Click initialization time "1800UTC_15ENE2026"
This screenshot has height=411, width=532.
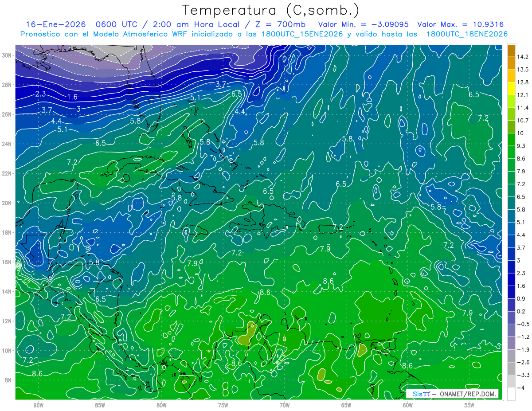(x=302, y=34)
